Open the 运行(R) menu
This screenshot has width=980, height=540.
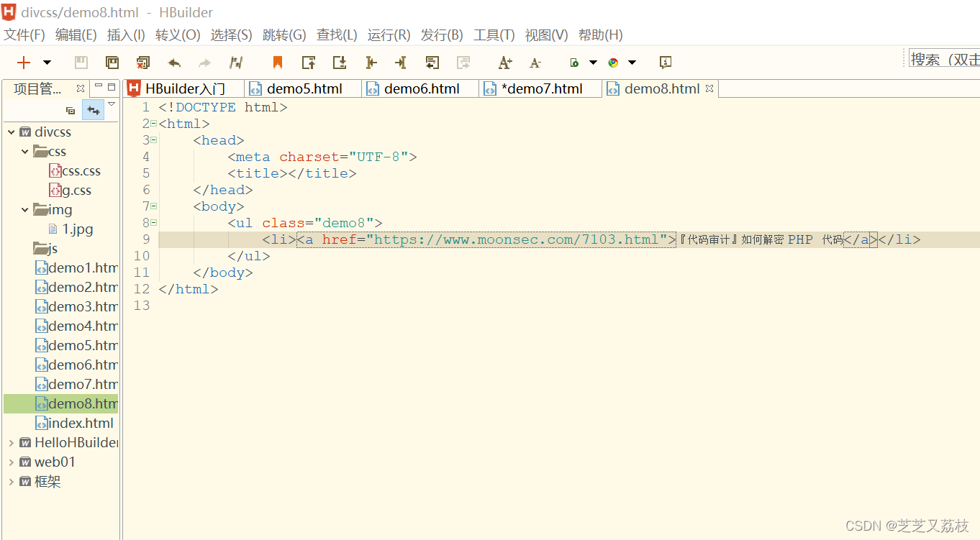389,35
